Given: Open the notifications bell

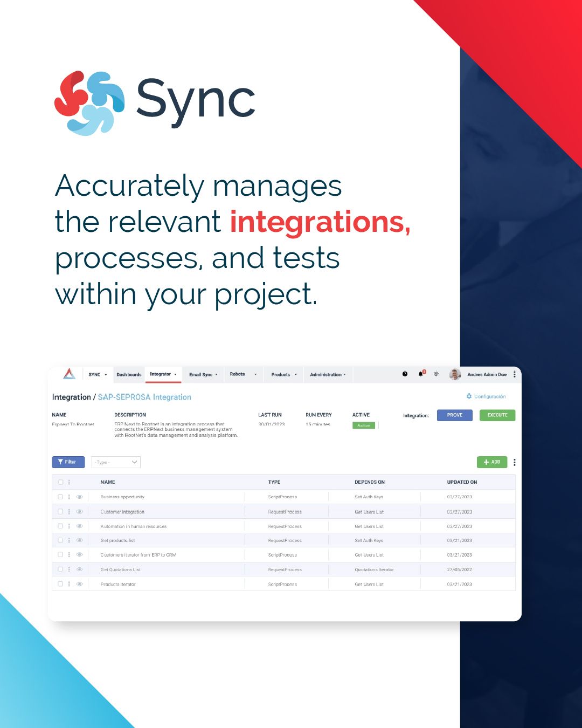Looking at the screenshot, I should (421, 374).
